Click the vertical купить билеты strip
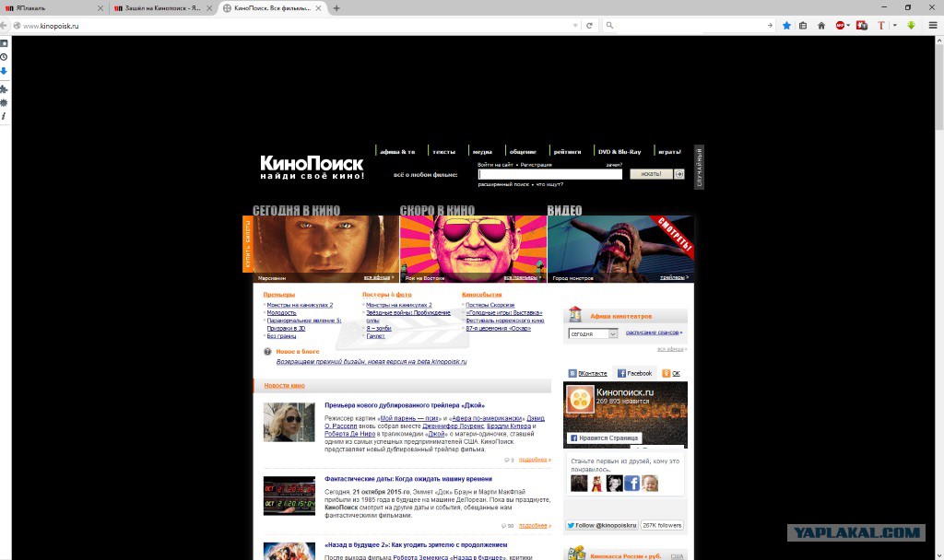Screen dimensions: 944x560 pyautogui.click(x=247, y=244)
